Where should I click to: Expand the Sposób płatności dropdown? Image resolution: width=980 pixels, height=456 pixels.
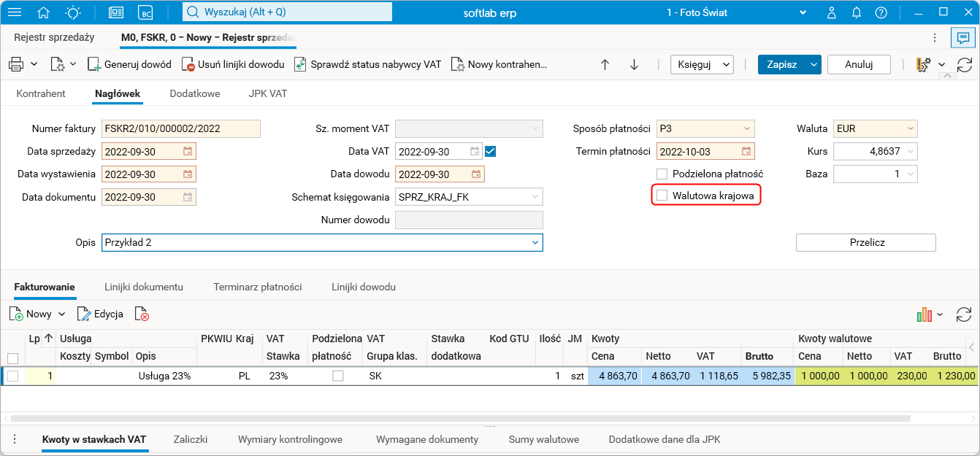click(746, 129)
